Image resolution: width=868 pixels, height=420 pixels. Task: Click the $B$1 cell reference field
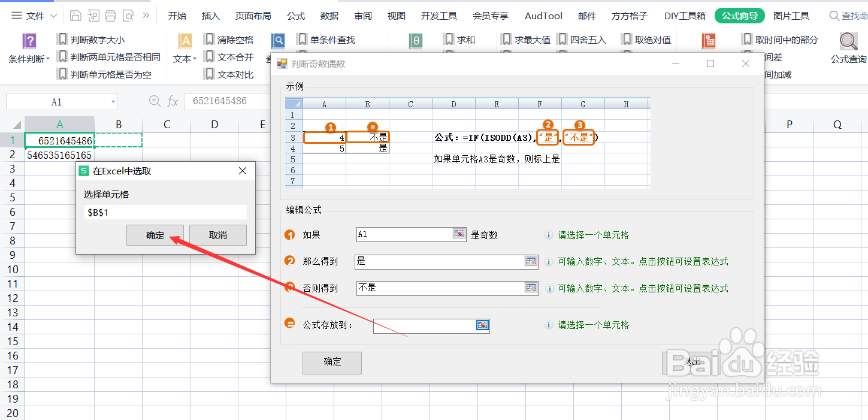pyautogui.click(x=165, y=213)
